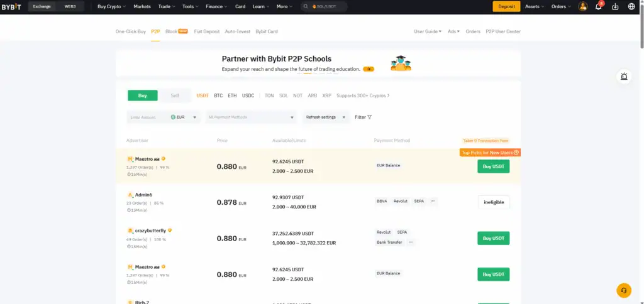Expand the Orders menu in the top bar
This screenshot has width=644, height=304.
[561, 6]
